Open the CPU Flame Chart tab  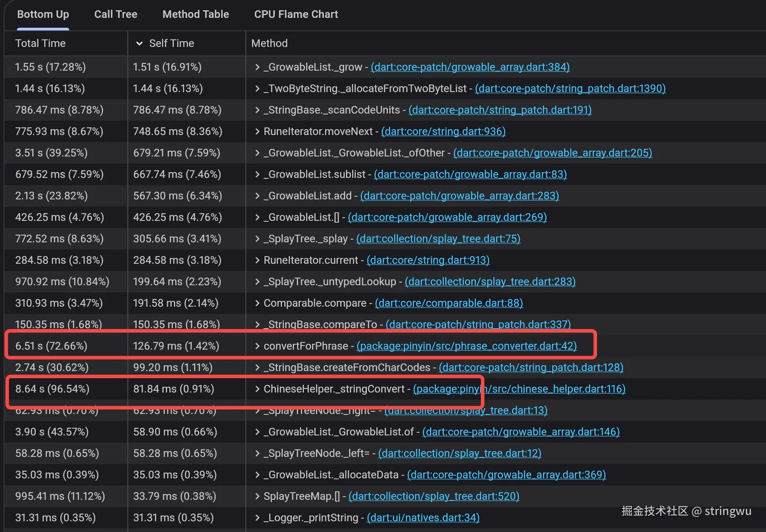click(296, 14)
